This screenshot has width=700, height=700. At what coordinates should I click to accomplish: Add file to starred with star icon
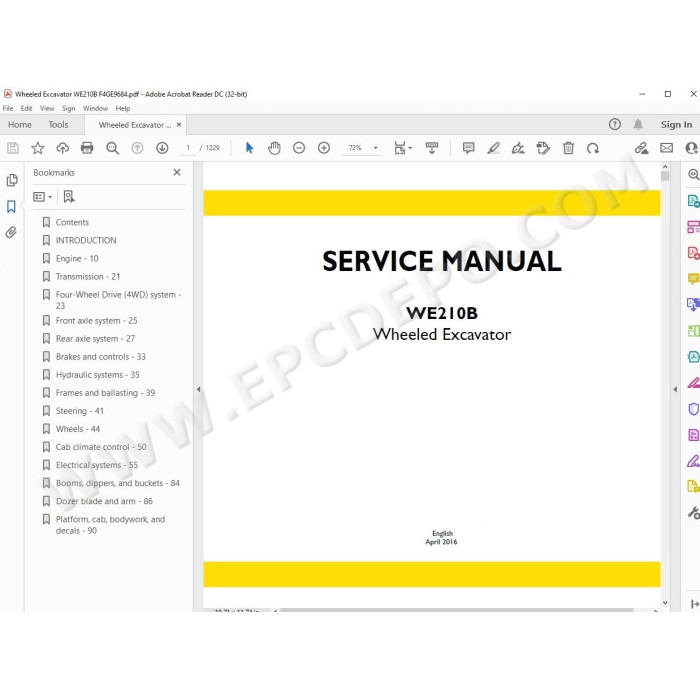coord(38,148)
